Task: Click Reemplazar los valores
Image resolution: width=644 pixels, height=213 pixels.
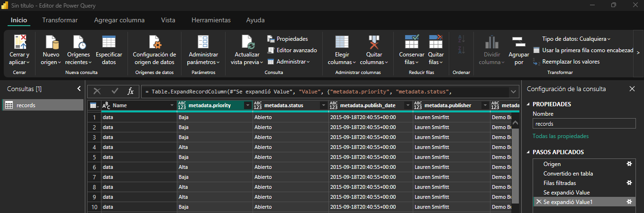Action: [566, 62]
